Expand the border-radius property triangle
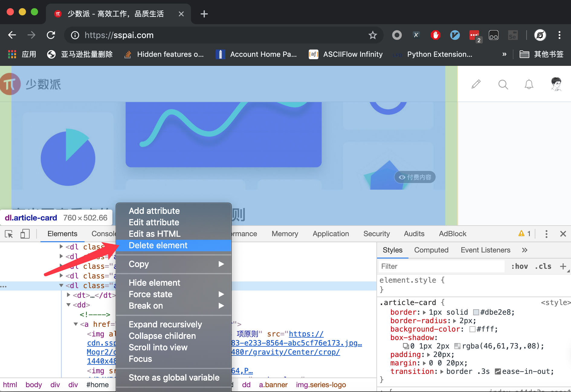Screen dimensions: 571x392 (x=455, y=321)
